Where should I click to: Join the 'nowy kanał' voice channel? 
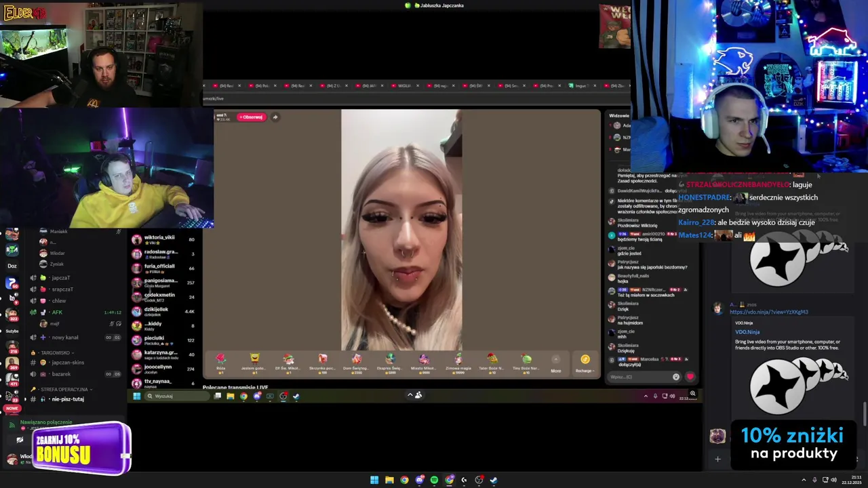click(75, 338)
